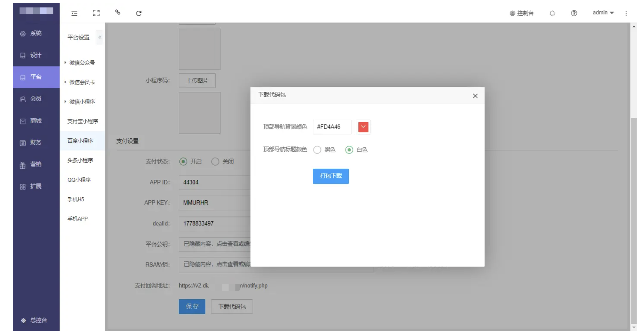Toggle the sidebar menu collapse icon
Screen dimensions: 644x334
pos(74,13)
